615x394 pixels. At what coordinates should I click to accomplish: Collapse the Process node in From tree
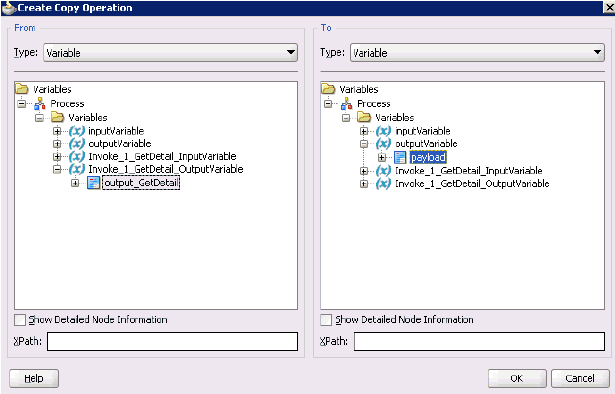[22, 104]
